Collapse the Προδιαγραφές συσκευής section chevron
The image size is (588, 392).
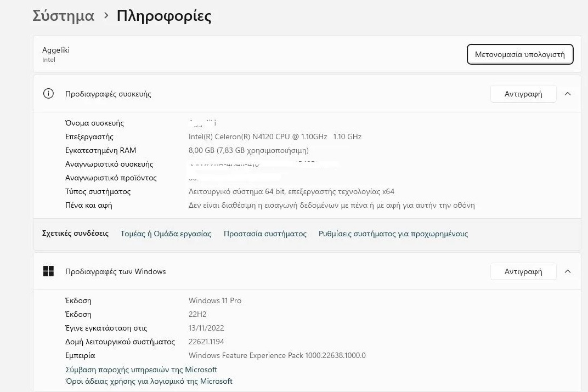[x=568, y=94]
